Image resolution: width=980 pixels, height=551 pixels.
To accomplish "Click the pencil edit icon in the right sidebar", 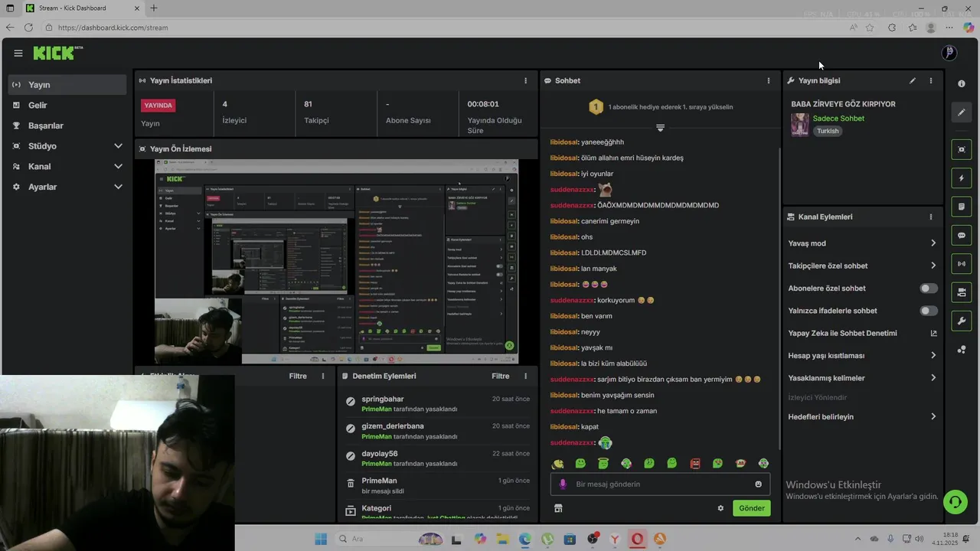I will tap(962, 112).
